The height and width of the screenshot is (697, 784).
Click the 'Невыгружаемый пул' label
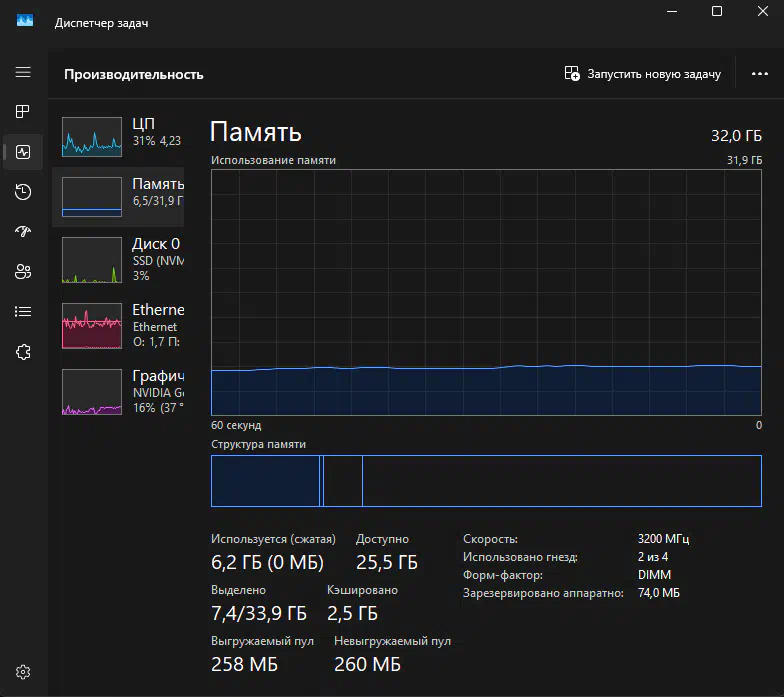pyautogui.click(x=392, y=641)
